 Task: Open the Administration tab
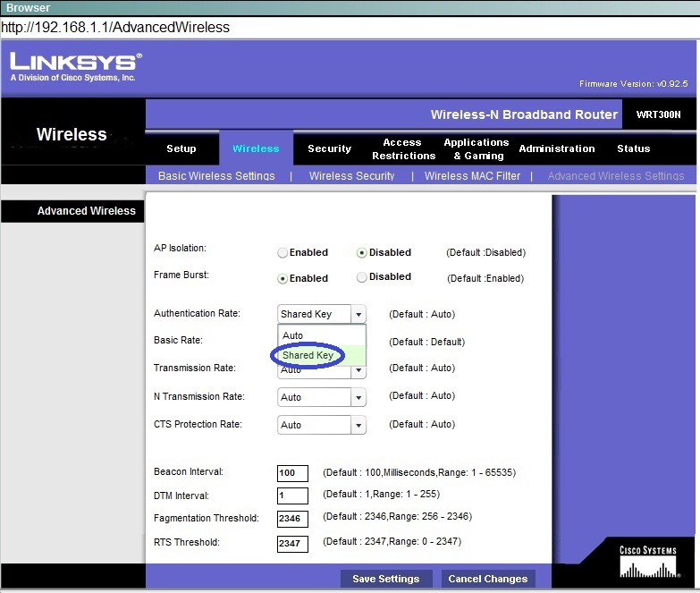(557, 148)
